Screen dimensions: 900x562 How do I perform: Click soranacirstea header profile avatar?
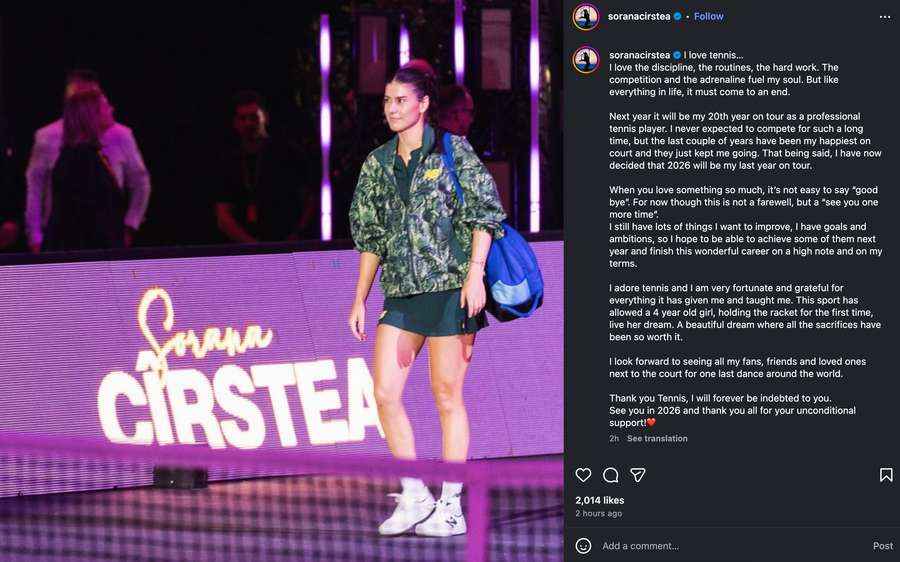click(586, 17)
